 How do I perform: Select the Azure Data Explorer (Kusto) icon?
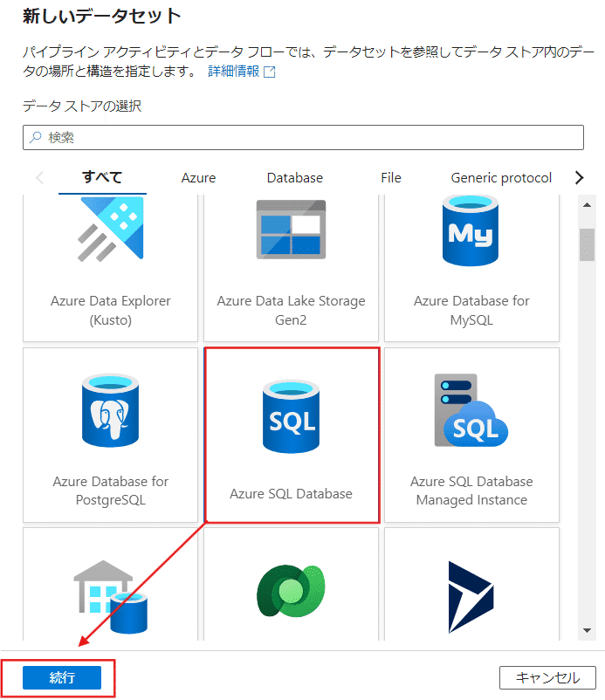pos(111,229)
